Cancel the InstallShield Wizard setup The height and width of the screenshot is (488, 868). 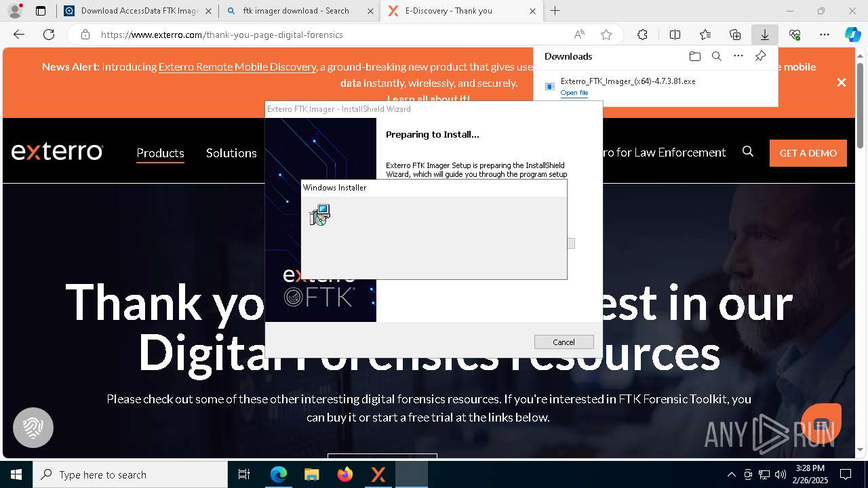[564, 342]
